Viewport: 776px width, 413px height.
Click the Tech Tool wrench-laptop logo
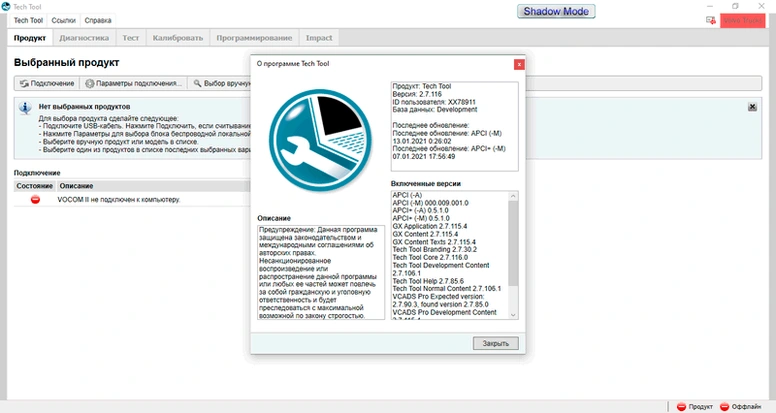click(320, 141)
